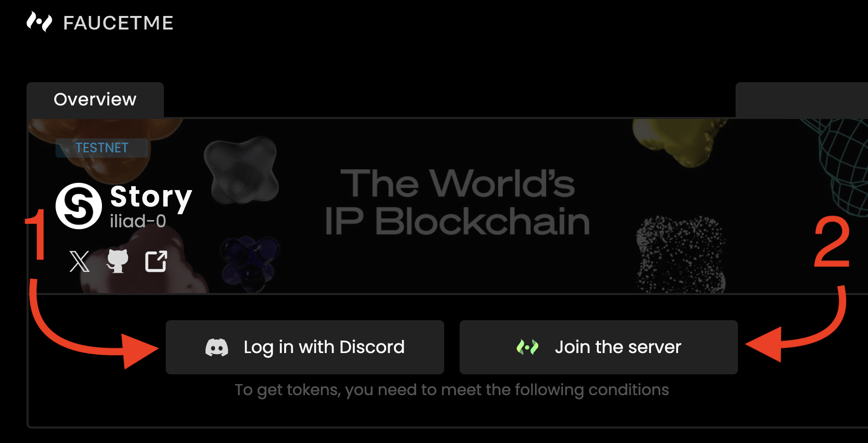This screenshot has height=443, width=868.
Task: Click the Story circular S logo
Action: click(79, 206)
